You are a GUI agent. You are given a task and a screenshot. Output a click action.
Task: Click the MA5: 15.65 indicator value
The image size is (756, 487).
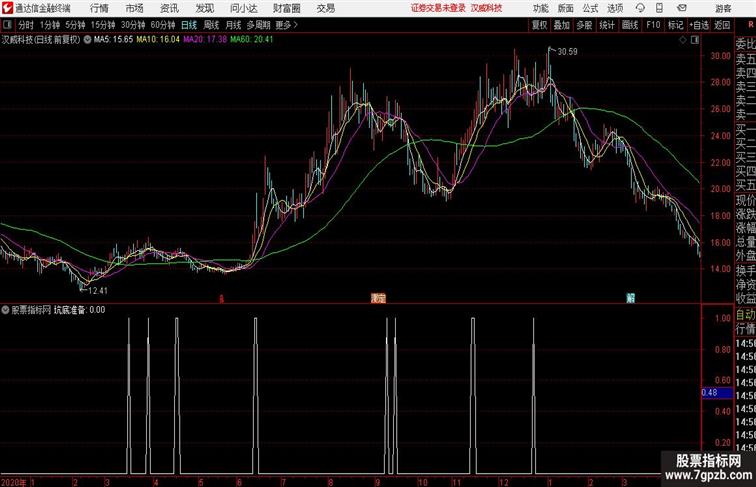[113, 40]
